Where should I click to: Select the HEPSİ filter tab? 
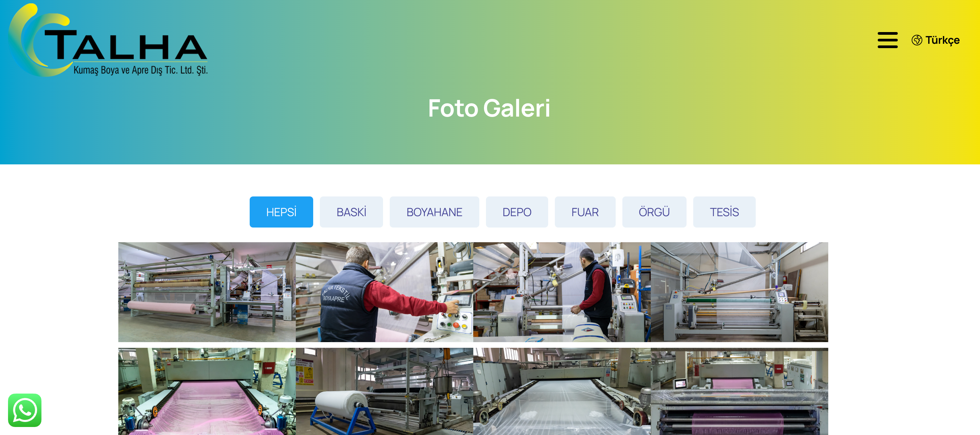(x=281, y=212)
